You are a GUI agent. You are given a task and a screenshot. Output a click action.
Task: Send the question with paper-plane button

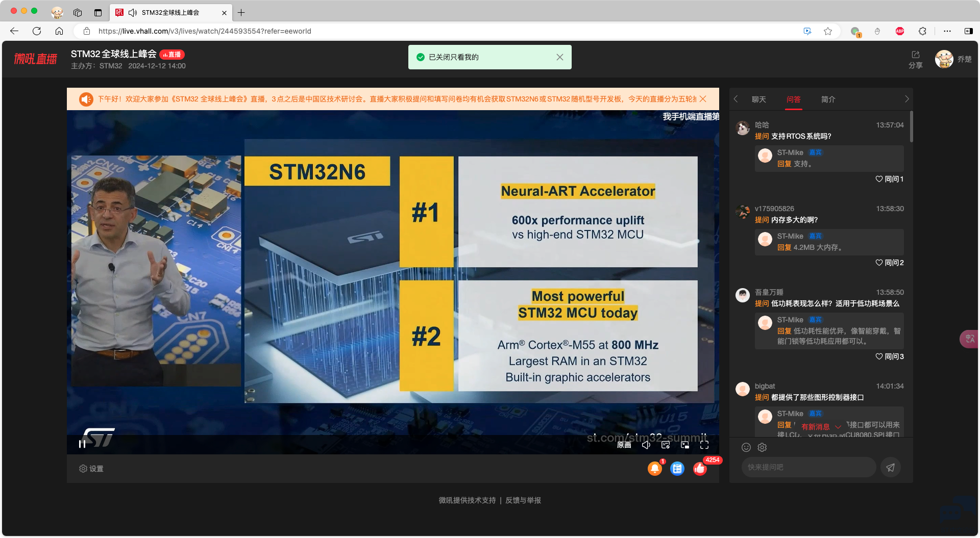(x=891, y=467)
